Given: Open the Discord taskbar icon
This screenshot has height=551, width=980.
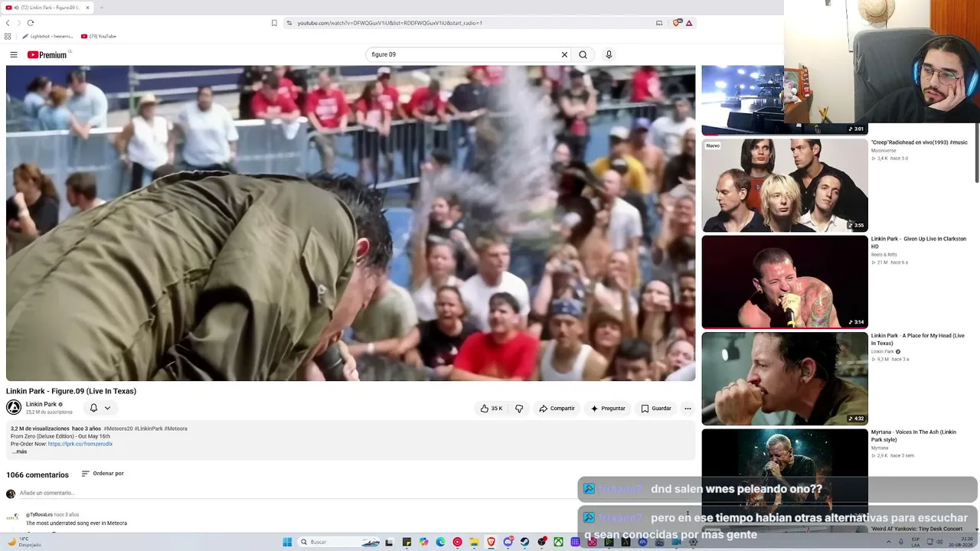Looking at the screenshot, I should pos(508,542).
